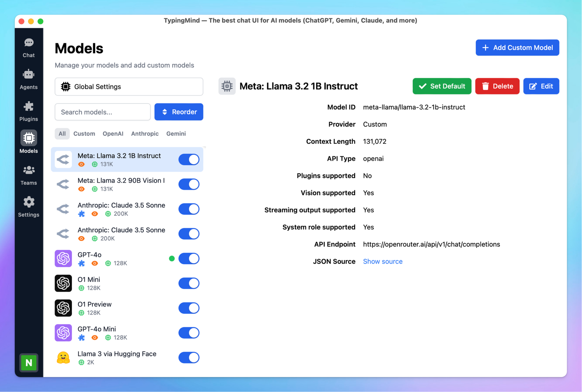
Task: Focus the Search models input field
Action: coord(103,112)
